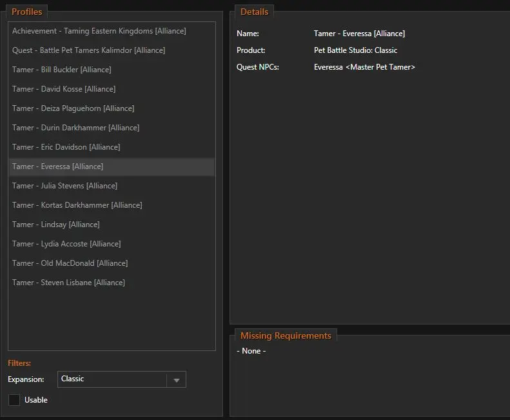The image size is (510, 420).
Task: Click the Name value Tamer - Everessa
Action: [x=359, y=34]
